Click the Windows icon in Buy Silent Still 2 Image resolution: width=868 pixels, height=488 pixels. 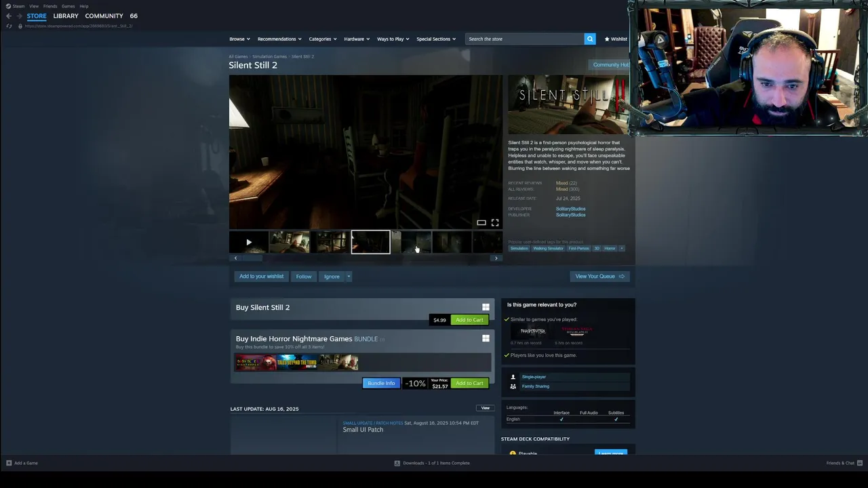pyautogui.click(x=486, y=307)
